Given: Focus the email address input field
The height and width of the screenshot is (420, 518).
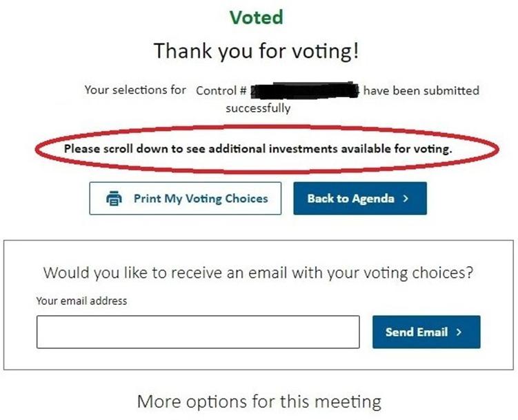Looking at the screenshot, I should click(x=198, y=332).
